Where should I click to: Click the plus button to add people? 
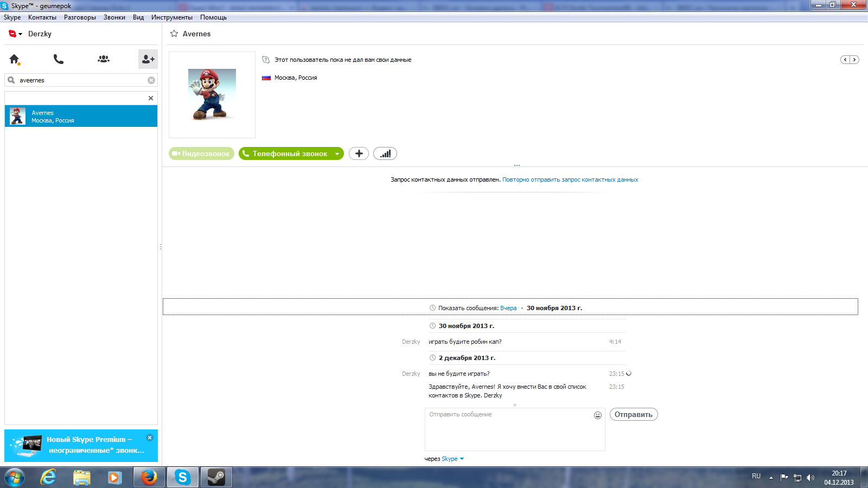[x=359, y=153]
